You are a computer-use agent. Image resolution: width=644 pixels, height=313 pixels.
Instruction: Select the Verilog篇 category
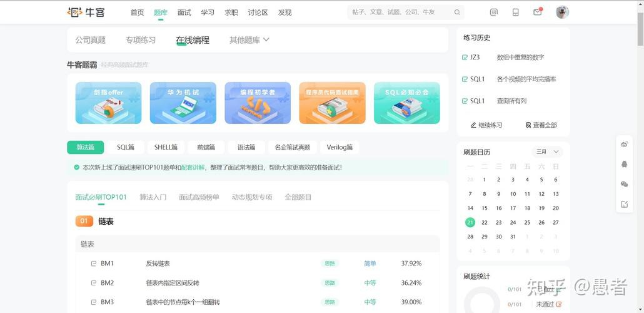point(340,147)
